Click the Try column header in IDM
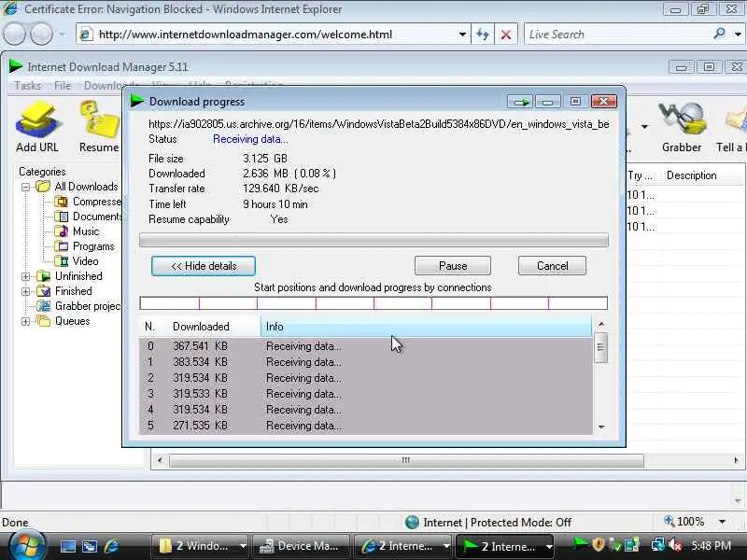 [642, 175]
